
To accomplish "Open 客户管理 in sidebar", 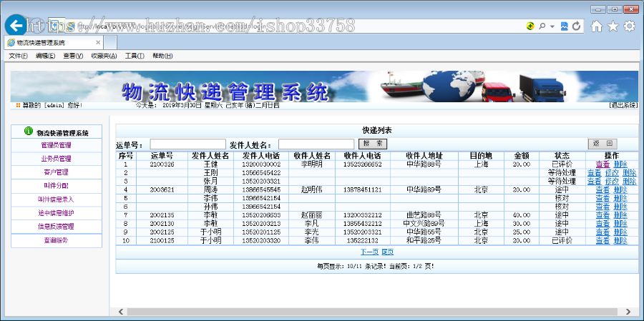I will [x=57, y=172].
